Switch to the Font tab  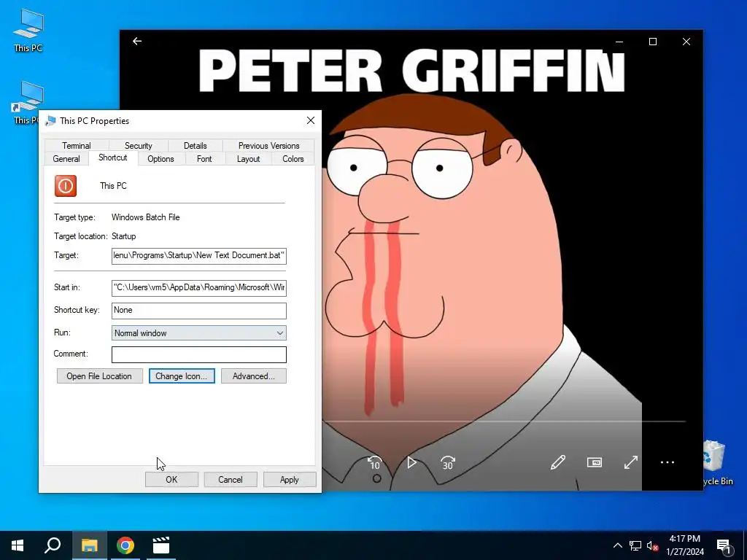pyautogui.click(x=204, y=158)
